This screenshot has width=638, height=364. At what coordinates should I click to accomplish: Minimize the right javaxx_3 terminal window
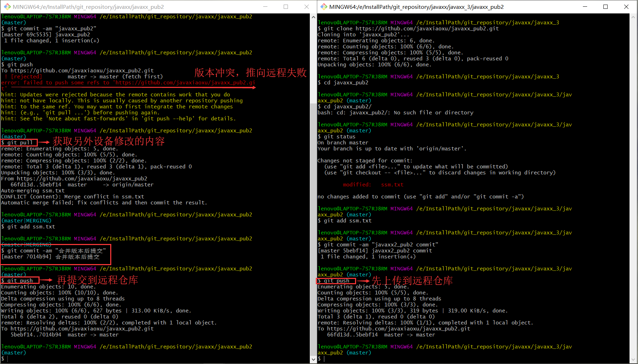(585, 7)
